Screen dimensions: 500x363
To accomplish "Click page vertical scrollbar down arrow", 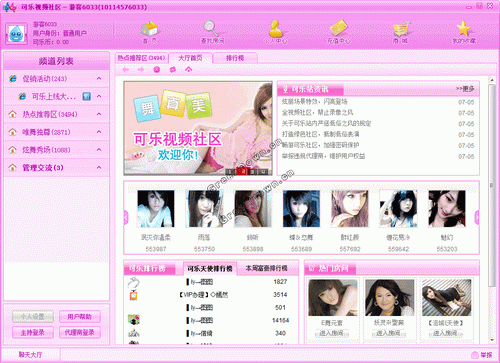I will point(492,340).
